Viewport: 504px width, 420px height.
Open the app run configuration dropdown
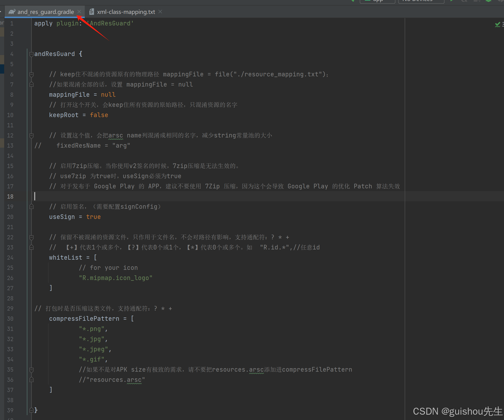(x=378, y=1)
